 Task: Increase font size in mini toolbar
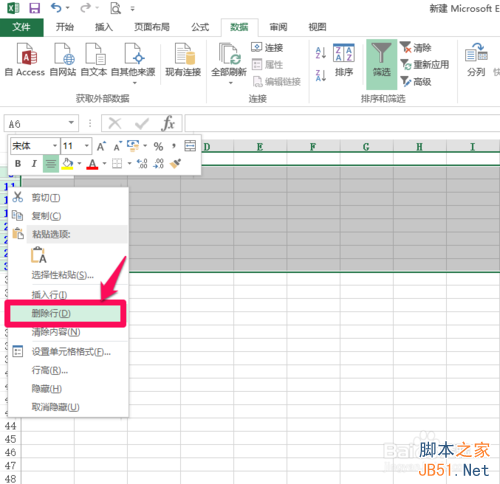(x=101, y=146)
